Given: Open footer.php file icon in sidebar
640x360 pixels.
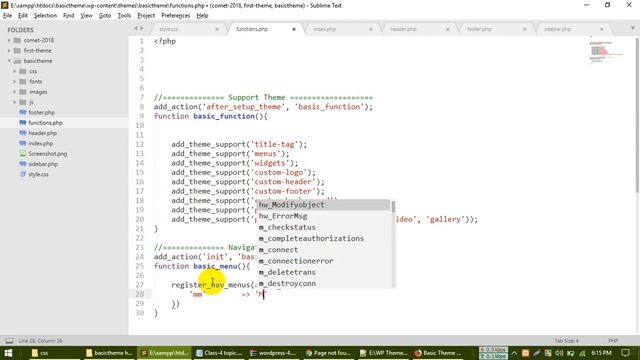Looking at the screenshot, I should coord(23,112).
